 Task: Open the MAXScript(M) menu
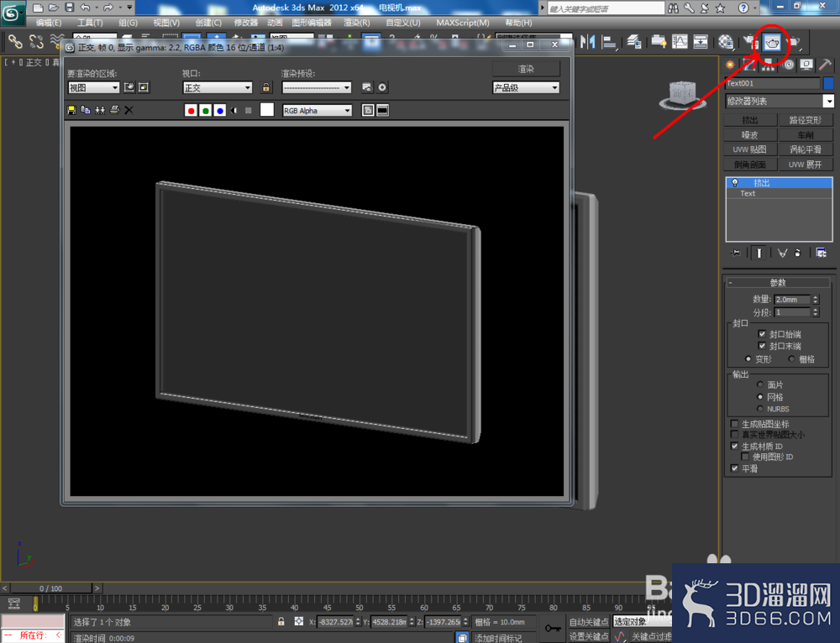coord(463,23)
